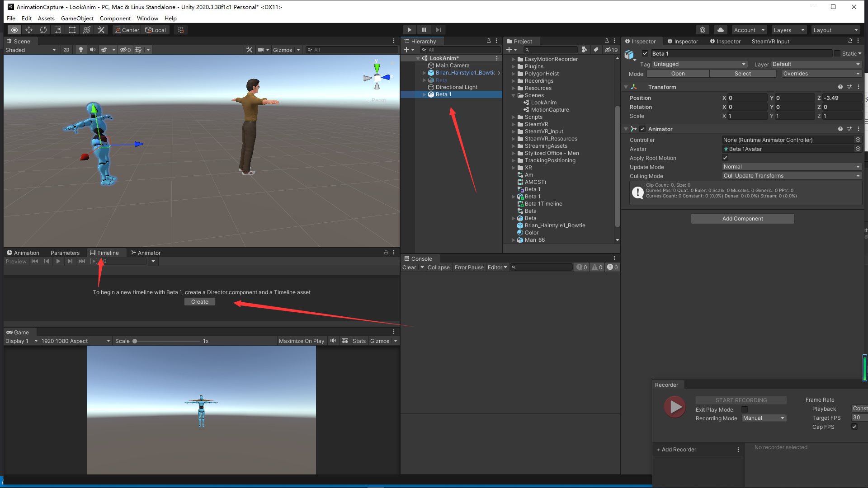Open the cloud services icon
This screenshot has width=868, height=488.
coord(721,30)
